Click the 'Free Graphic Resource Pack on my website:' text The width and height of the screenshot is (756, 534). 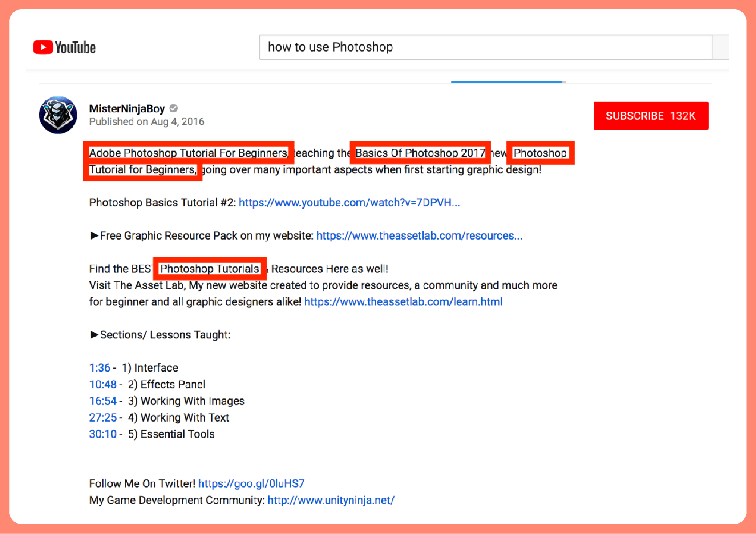(206, 236)
